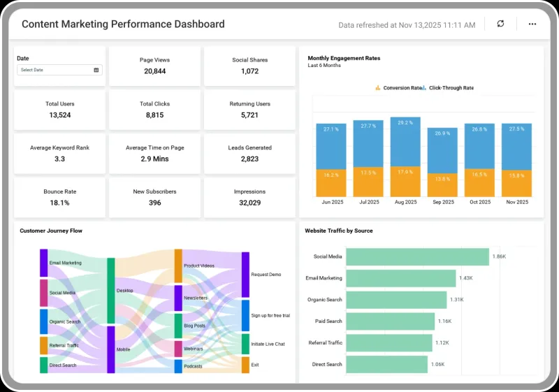
Task: Select the Social Media traffic bar
Action: 417,257
